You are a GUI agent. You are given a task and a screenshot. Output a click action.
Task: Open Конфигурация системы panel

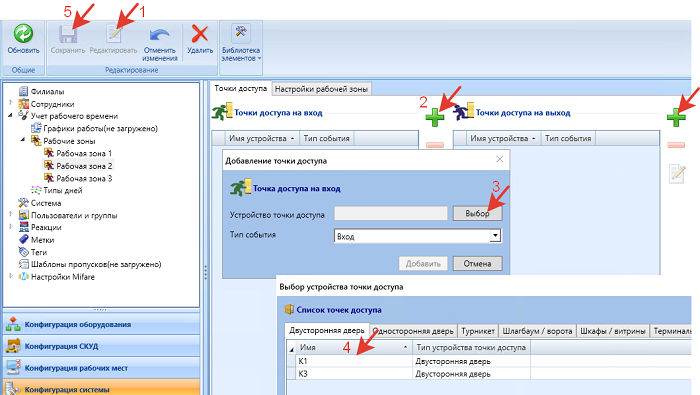coord(101,387)
